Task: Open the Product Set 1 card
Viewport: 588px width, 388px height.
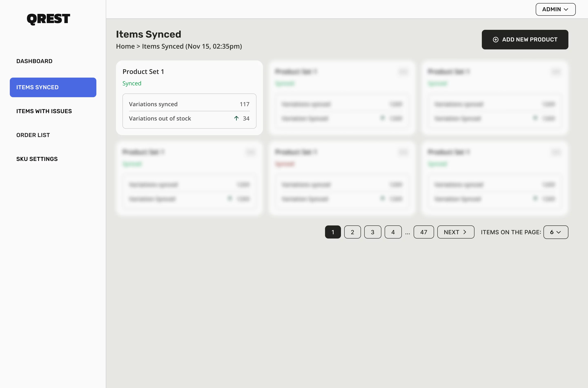Action: click(x=189, y=98)
